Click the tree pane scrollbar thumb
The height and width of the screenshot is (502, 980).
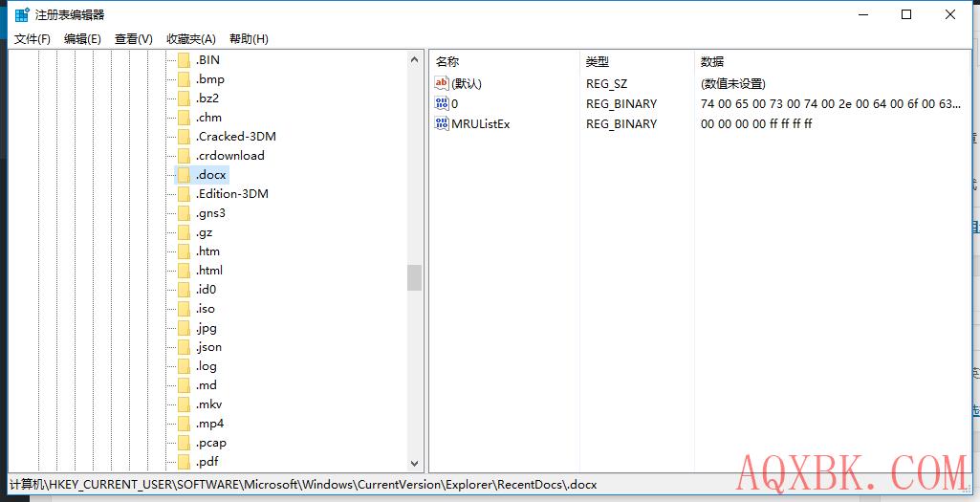click(x=414, y=277)
